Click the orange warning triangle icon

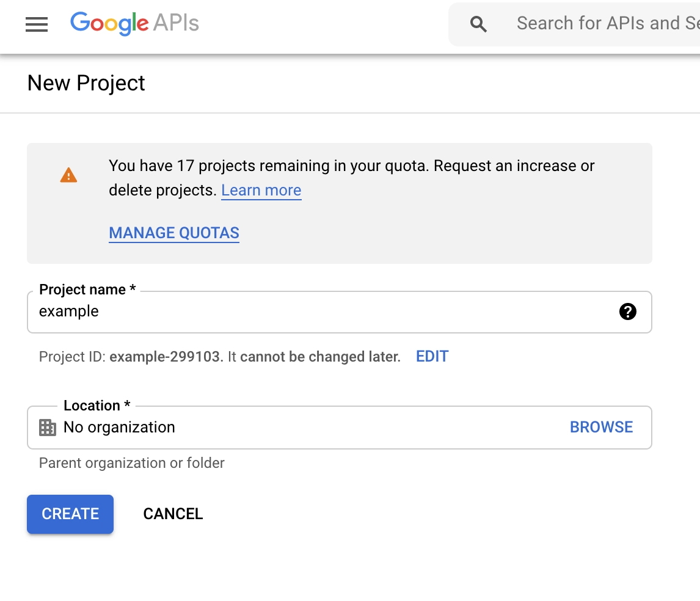[68, 175]
